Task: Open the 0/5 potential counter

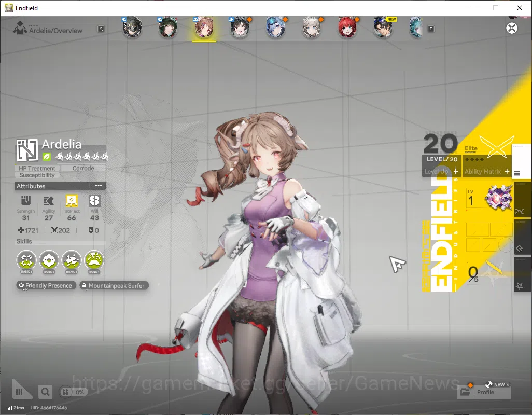Action: click(473, 274)
